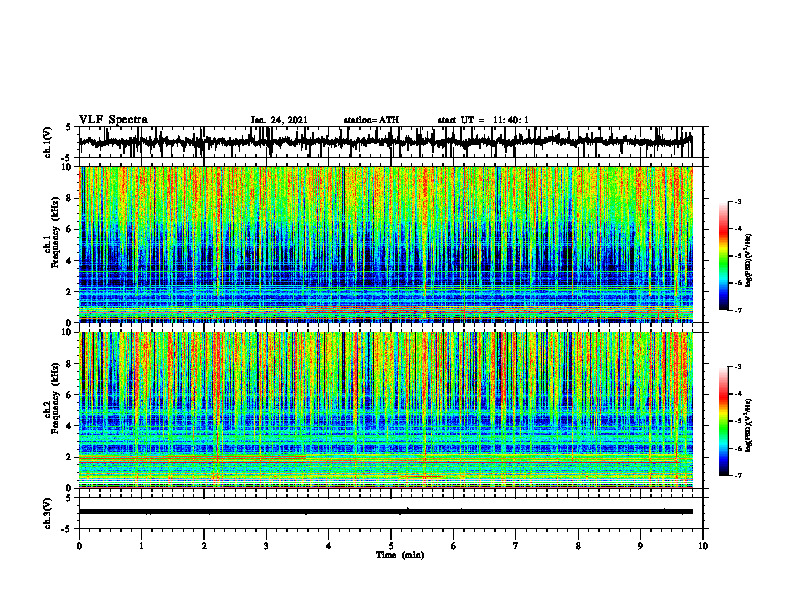This screenshot has height=612, width=792.
Task: Select the "start UT = 11:40: 1" label
Action: (483, 120)
